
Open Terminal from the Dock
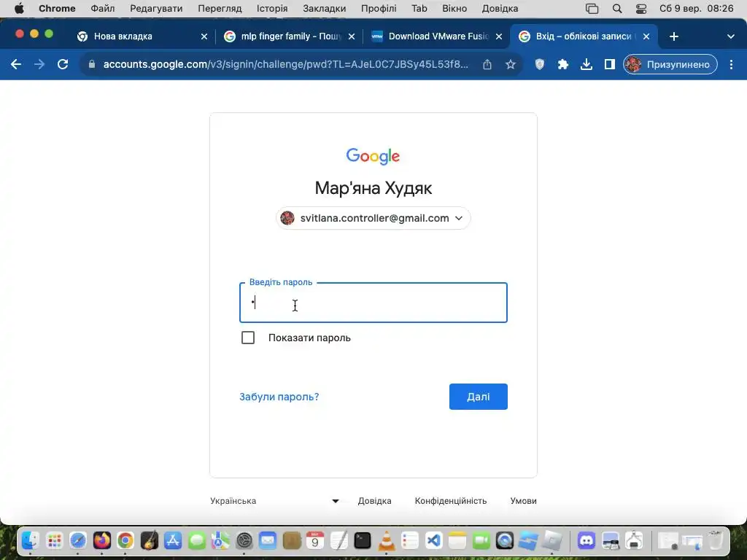coord(362,540)
